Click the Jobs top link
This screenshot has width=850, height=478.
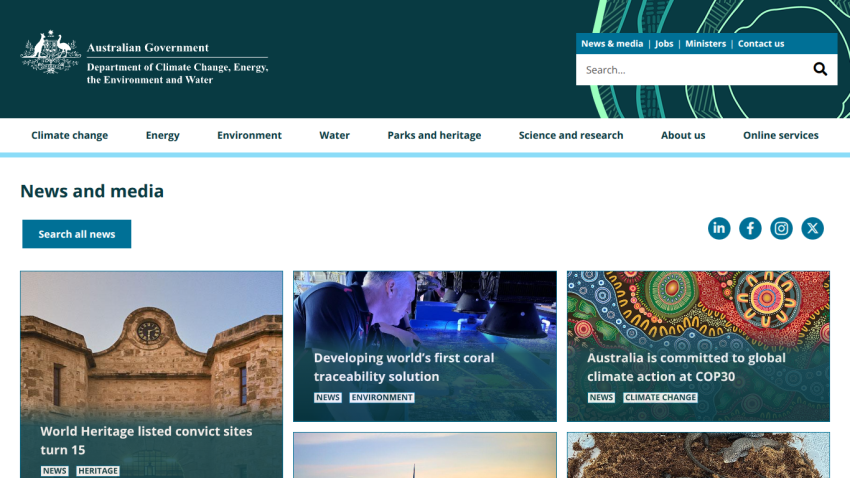click(x=664, y=44)
